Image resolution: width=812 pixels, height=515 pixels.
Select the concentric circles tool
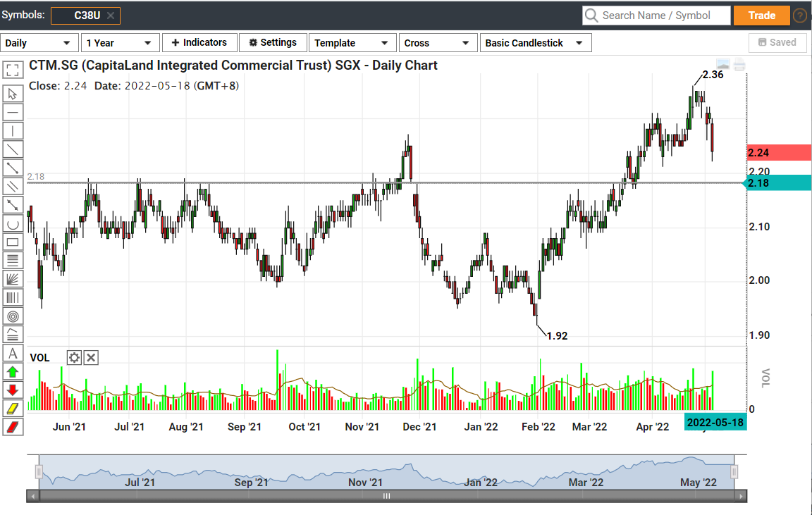13,316
